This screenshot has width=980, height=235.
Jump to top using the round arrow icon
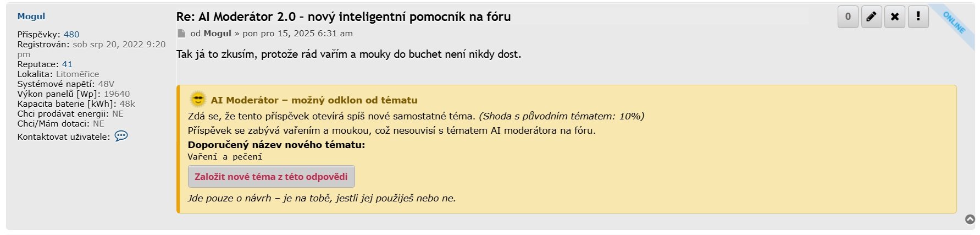pyautogui.click(x=970, y=219)
